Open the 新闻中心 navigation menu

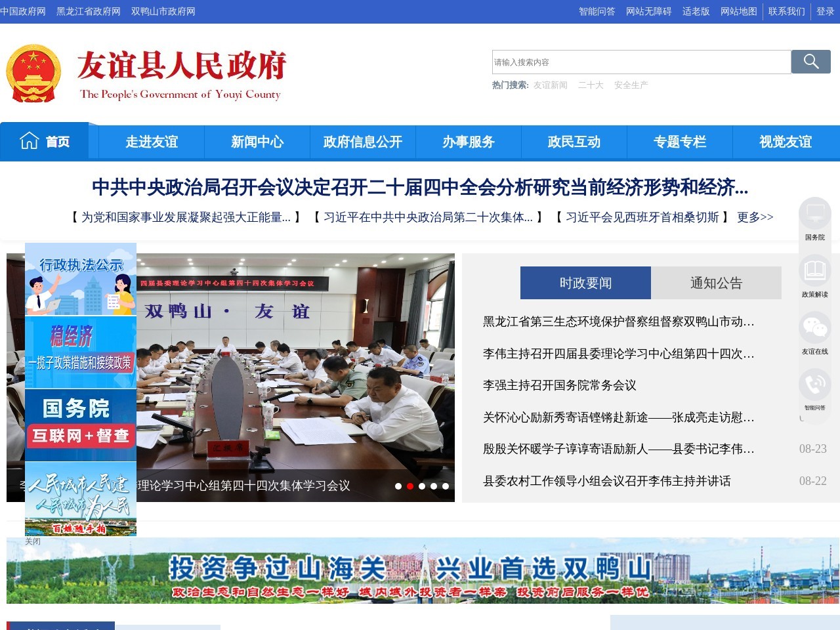click(x=257, y=142)
